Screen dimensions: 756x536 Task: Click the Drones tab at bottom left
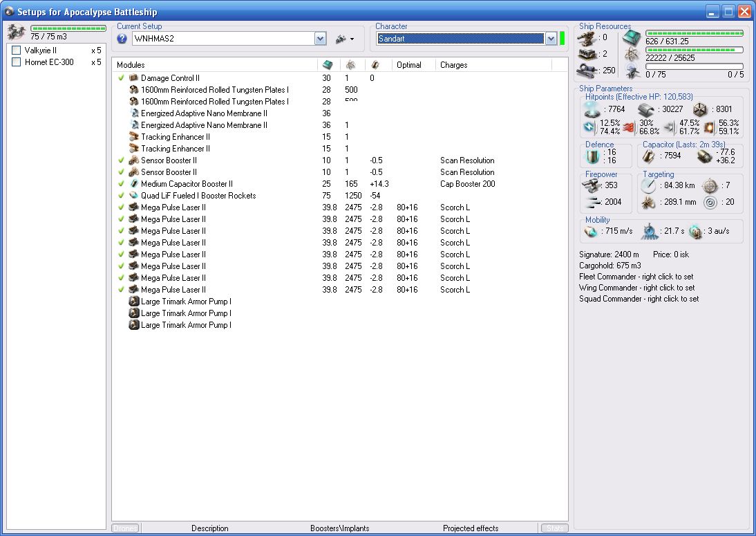[x=125, y=528]
